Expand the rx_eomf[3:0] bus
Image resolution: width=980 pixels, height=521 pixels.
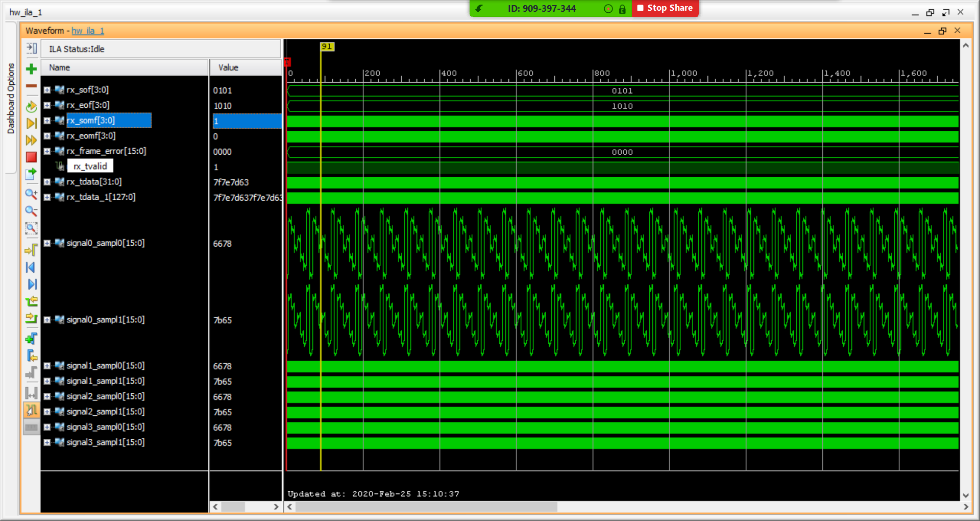47,136
